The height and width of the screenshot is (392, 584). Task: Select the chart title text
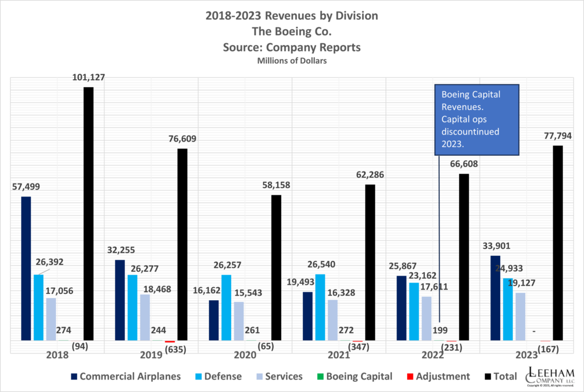click(291, 16)
